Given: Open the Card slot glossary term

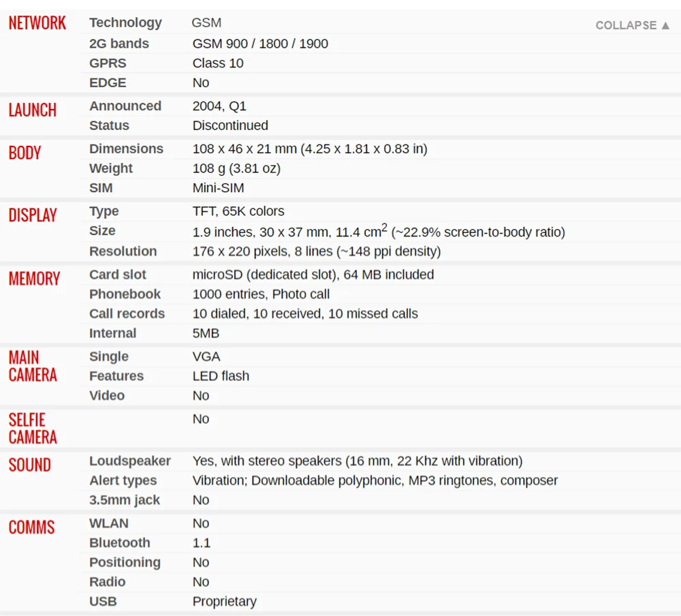Looking at the screenshot, I should pos(118,275).
